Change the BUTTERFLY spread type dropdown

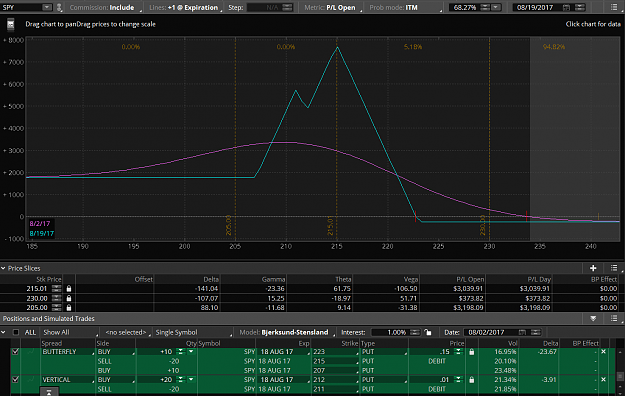[68, 352]
